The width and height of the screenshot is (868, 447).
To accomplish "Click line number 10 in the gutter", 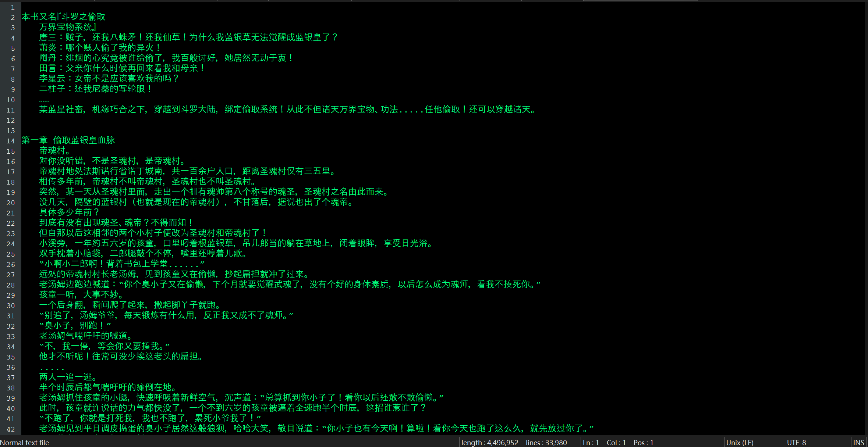I will (x=11, y=100).
